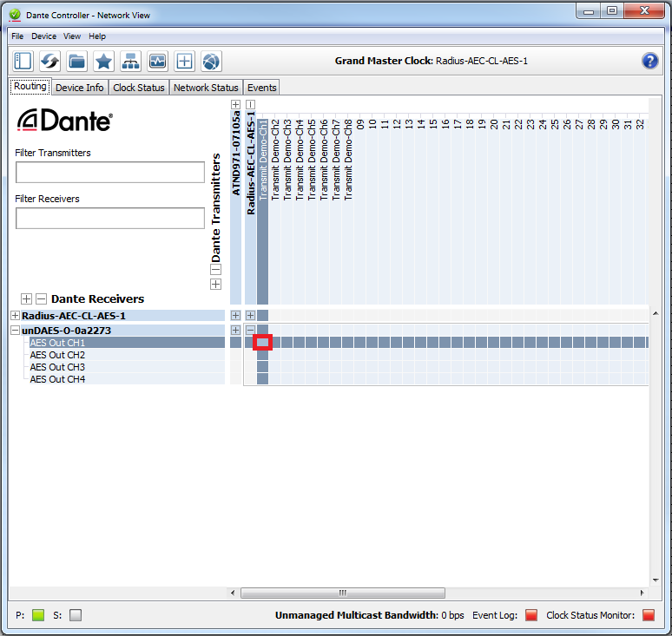Click the globe toolbar icon
The height and width of the screenshot is (636, 672).
[x=211, y=62]
